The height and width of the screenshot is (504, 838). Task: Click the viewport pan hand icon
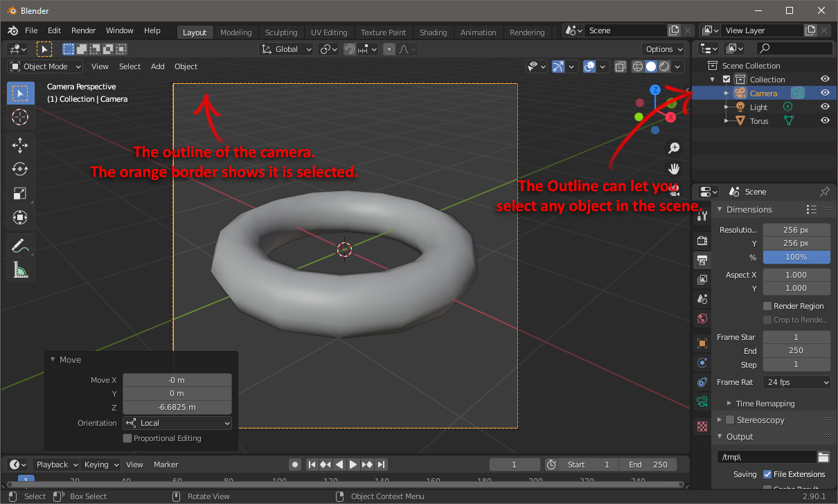click(x=673, y=169)
